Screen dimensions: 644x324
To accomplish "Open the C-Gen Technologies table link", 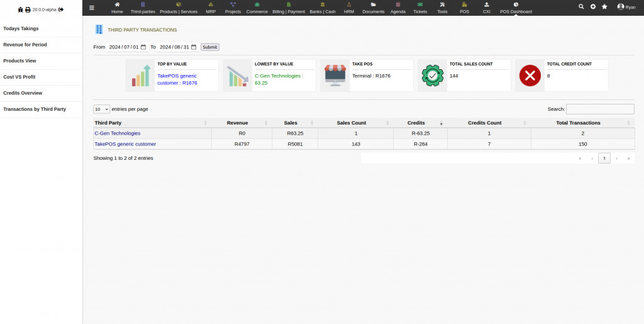I will coord(118,133).
